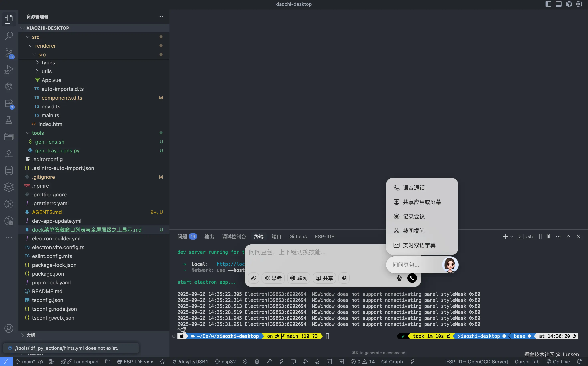Toggle the 联网 web search button

(x=299, y=278)
